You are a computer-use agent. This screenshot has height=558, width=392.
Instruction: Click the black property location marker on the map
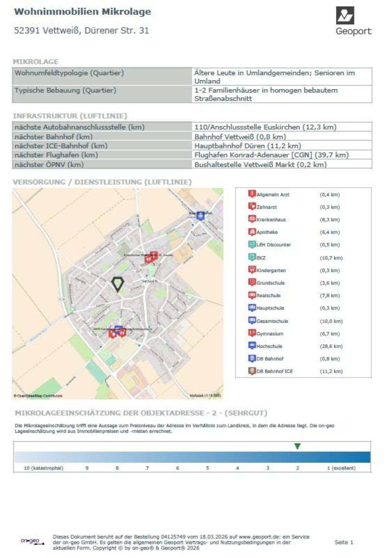click(x=118, y=284)
